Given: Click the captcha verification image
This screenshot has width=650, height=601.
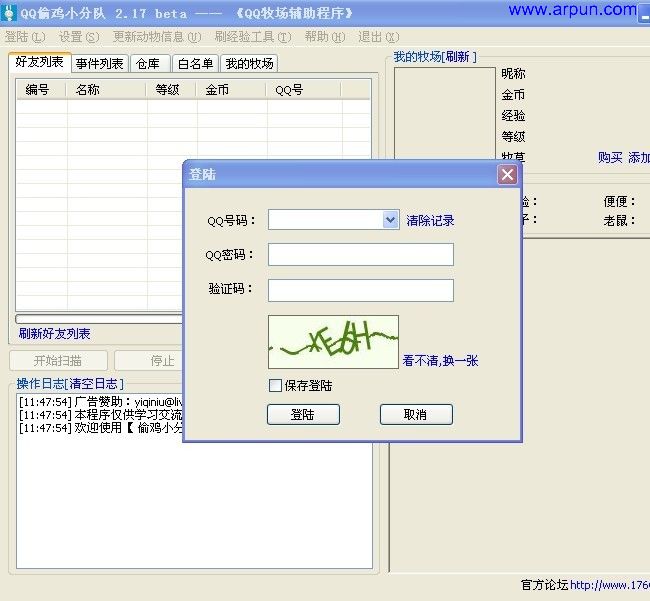Looking at the screenshot, I should pos(333,342).
